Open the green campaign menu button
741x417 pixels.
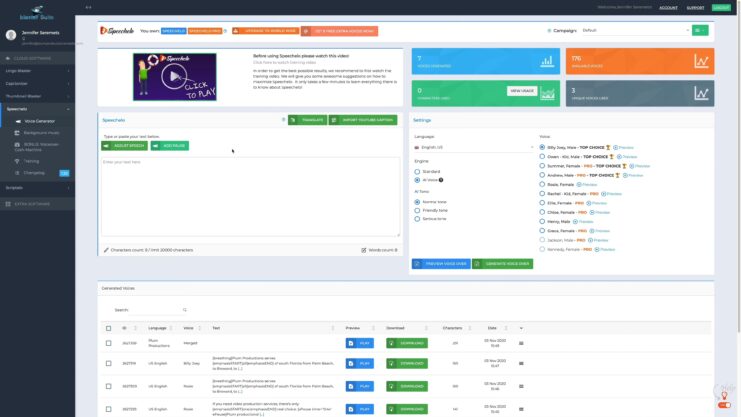(700, 30)
